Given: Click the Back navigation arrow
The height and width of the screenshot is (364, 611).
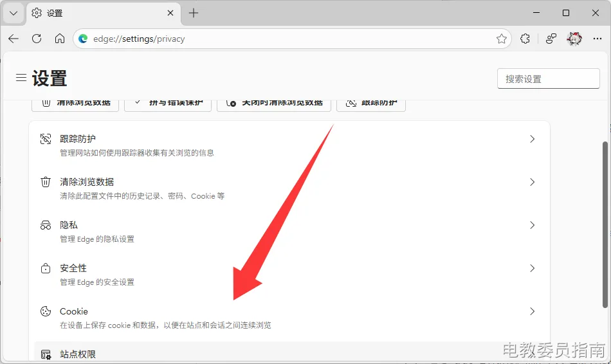Looking at the screenshot, I should click(x=14, y=39).
